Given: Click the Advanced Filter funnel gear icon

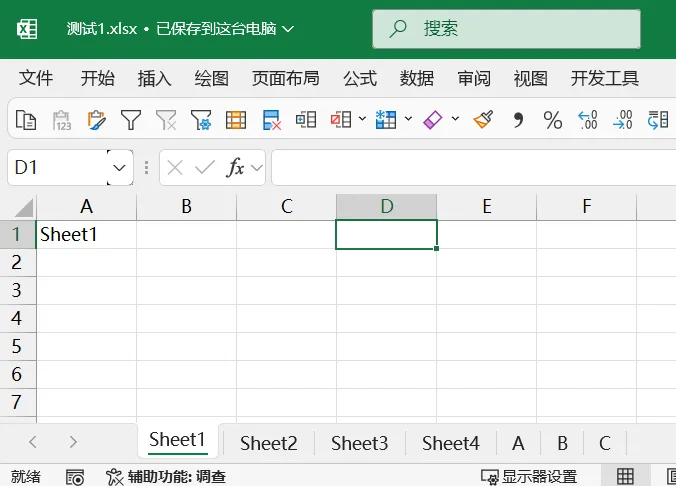Looking at the screenshot, I should click(201, 120).
